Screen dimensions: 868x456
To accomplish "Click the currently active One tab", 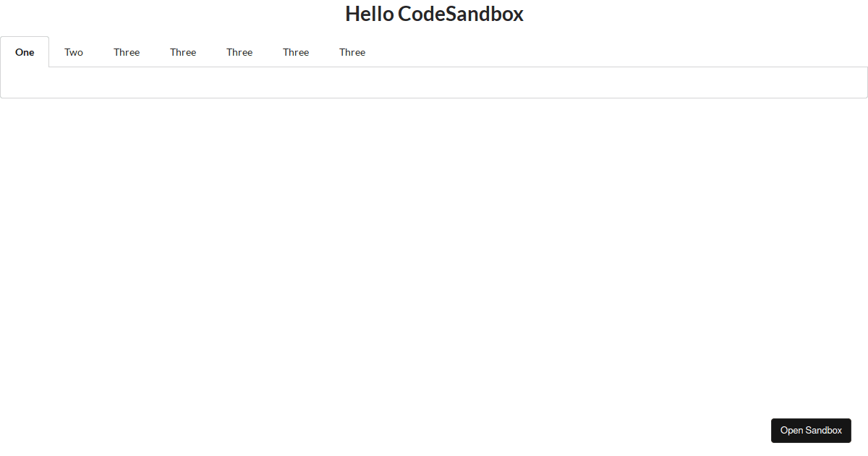I will 25,51.
